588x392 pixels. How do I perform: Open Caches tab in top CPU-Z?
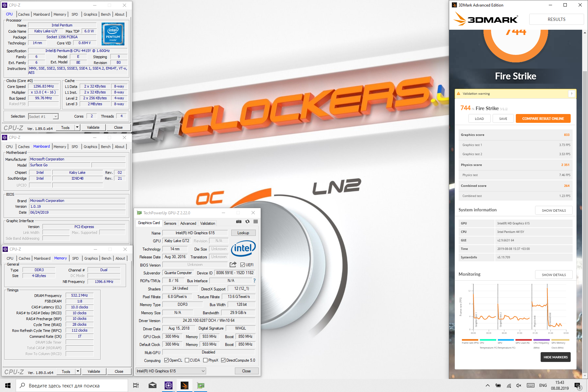[24, 14]
